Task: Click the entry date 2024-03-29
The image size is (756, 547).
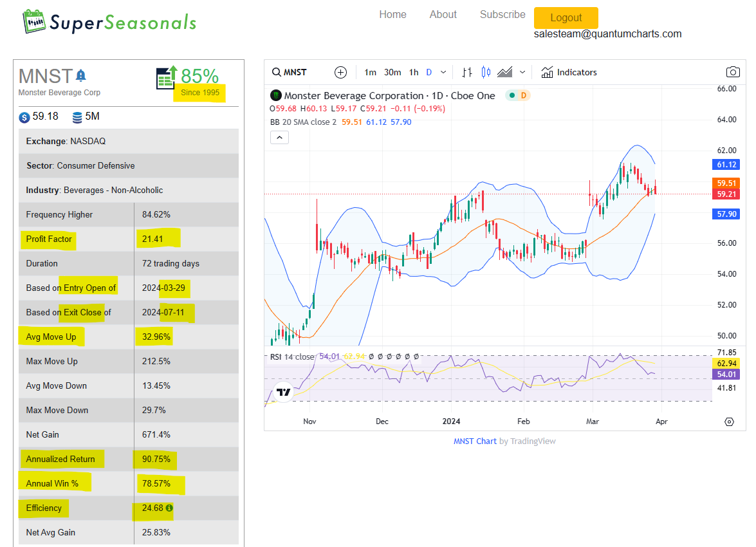Action: click(163, 288)
